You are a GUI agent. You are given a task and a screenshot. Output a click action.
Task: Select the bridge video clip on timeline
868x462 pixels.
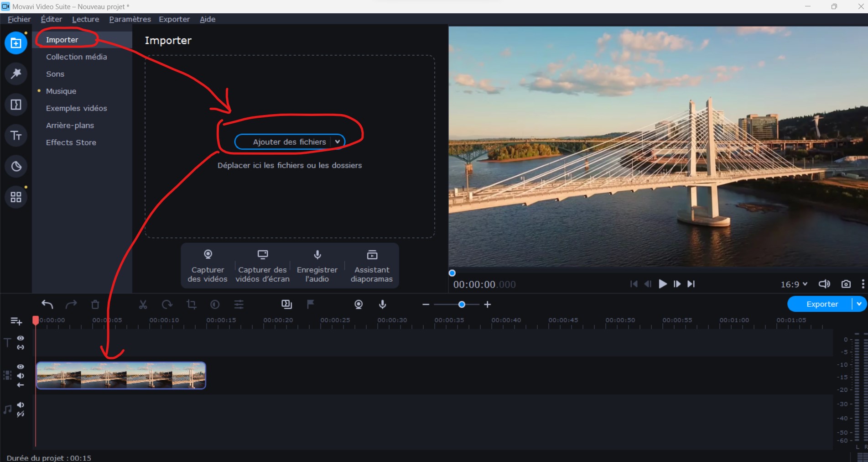coord(121,375)
